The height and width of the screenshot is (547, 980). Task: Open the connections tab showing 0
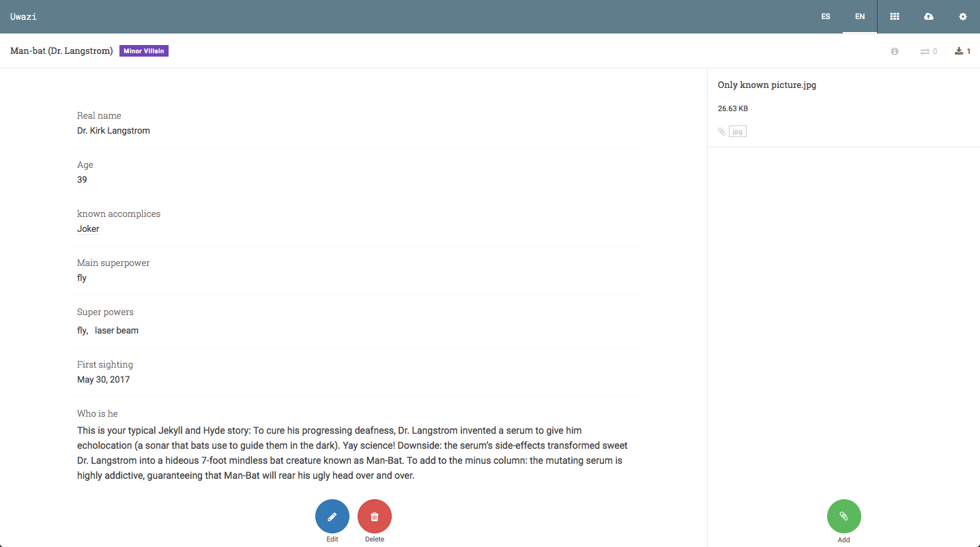point(929,51)
